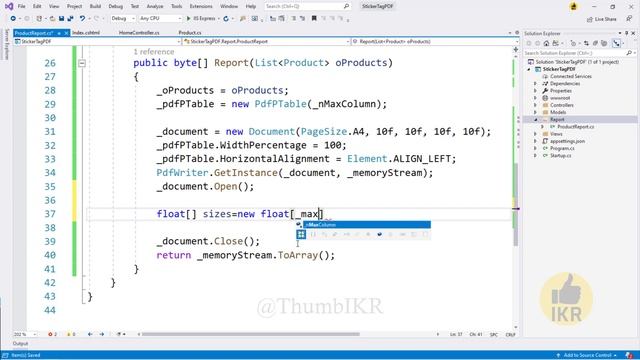Click the search magnifier in Quick Launch
The image size is (640, 360).
click(x=347, y=6)
